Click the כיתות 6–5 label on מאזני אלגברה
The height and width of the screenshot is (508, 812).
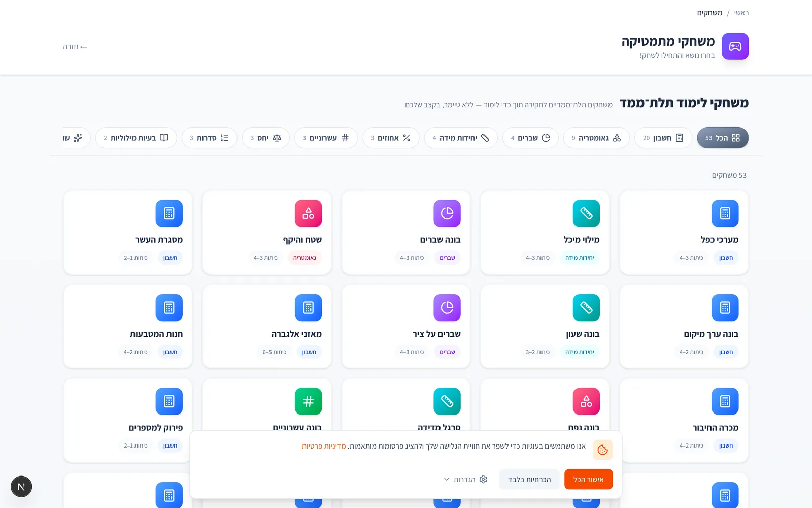click(x=275, y=352)
